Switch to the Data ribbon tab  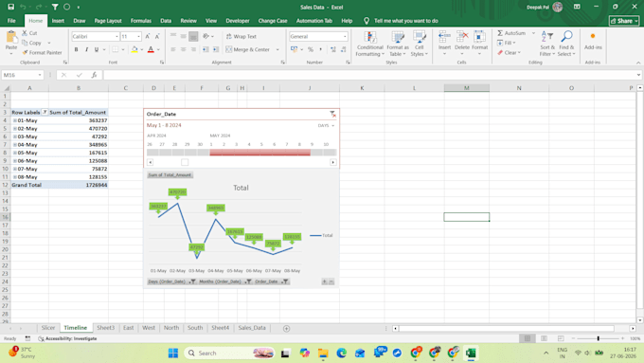(x=166, y=21)
